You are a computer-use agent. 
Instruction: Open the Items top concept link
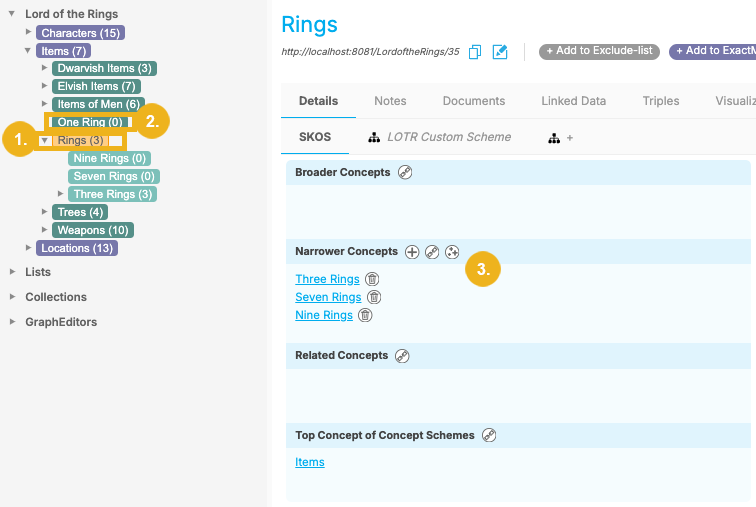[310, 462]
